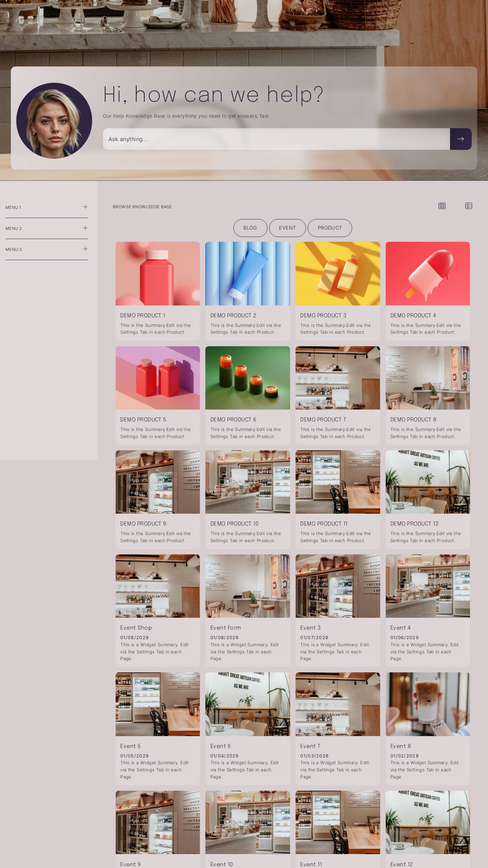Open Demo Product 2 blue tube thumbnail
The image size is (488, 868).
coord(247,274)
